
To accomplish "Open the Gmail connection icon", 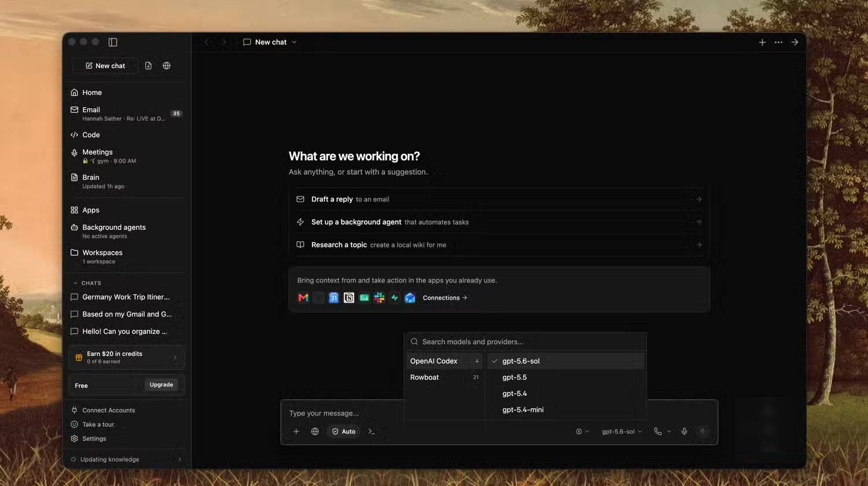I will (x=303, y=298).
